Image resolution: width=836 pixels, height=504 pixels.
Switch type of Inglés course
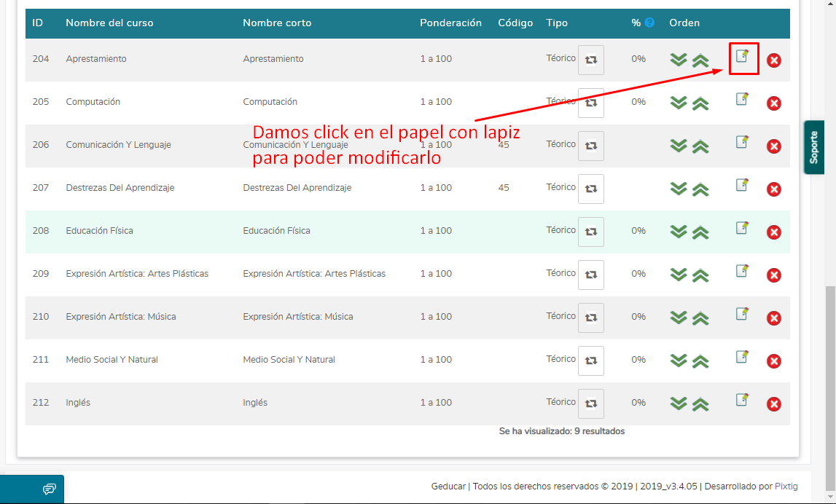point(591,403)
